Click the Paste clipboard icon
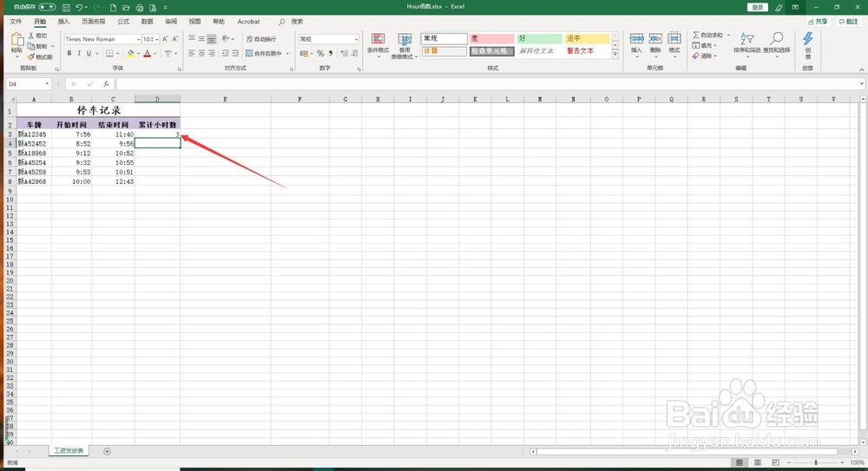 (x=17, y=40)
